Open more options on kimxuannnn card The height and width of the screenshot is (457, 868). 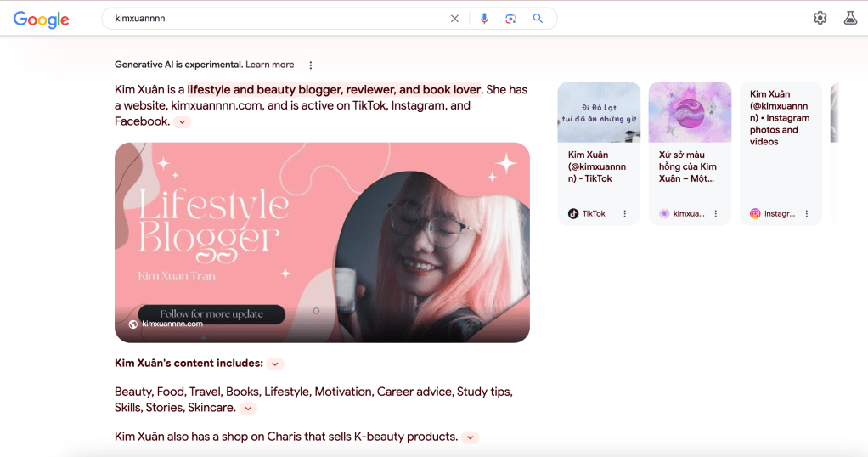tap(716, 214)
